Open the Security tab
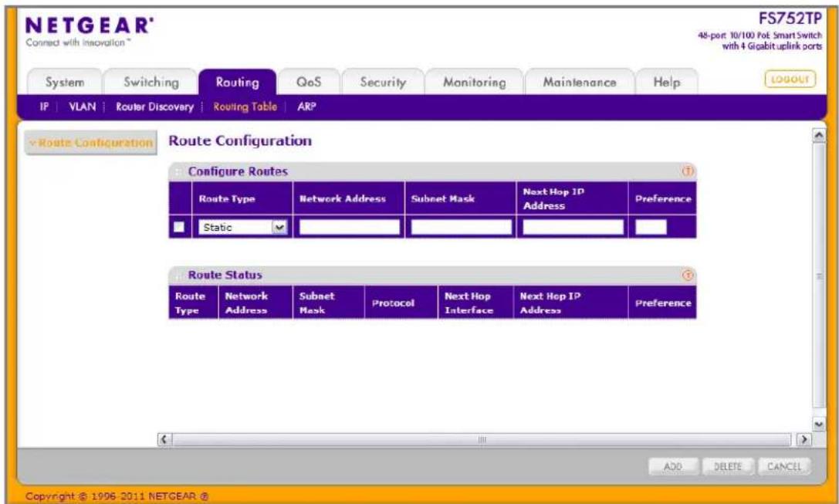 [383, 83]
